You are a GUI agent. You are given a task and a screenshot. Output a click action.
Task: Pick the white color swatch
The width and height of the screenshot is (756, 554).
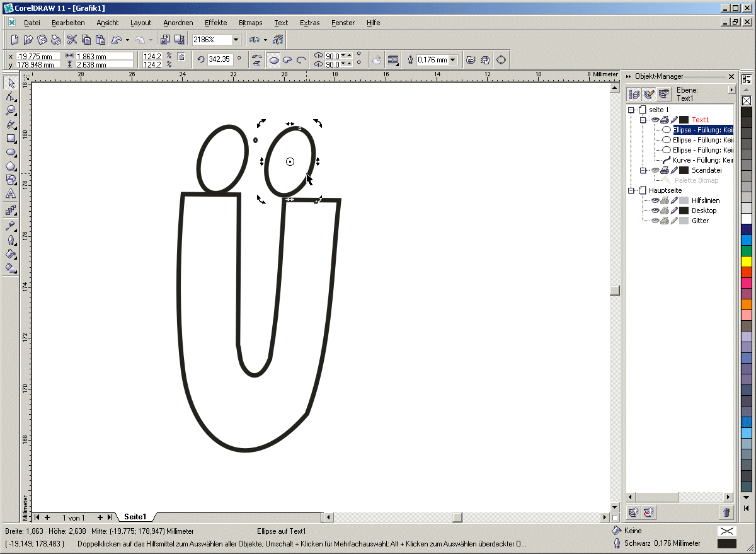[747, 218]
